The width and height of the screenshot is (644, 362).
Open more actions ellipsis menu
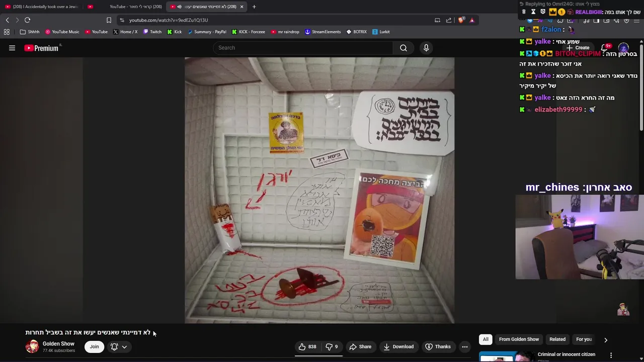465,346
